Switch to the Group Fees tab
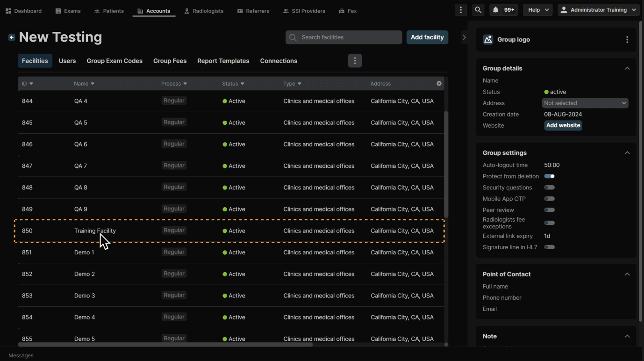The width and height of the screenshot is (644, 361). (x=170, y=61)
